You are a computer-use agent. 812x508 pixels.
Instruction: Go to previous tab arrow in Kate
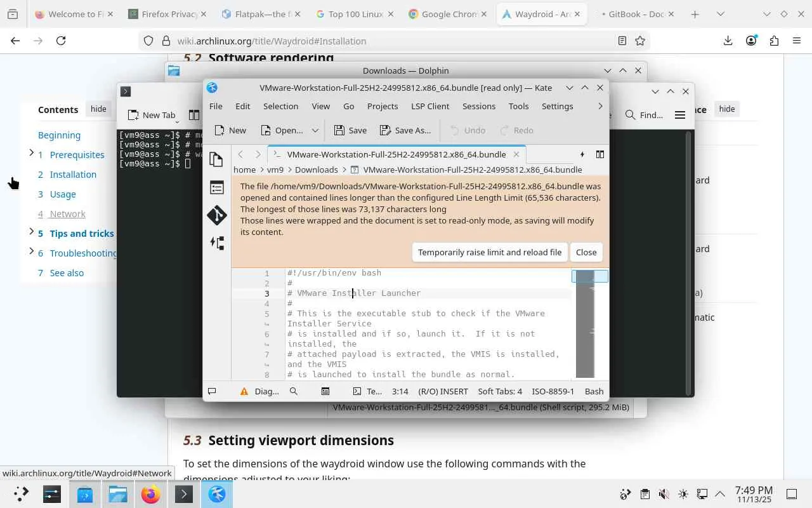[x=240, y=154]
